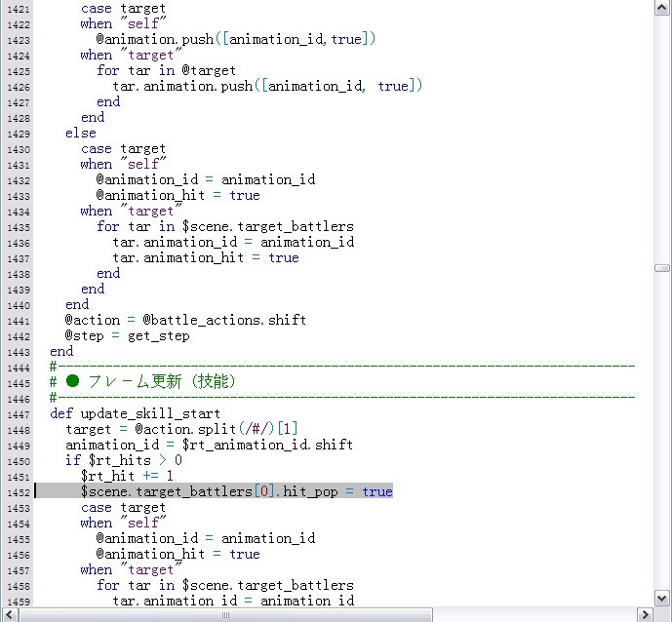The image size is (672, 622).
Task: Click the horizontal scrollbar left arrow
Action: pyautogui.click(x=9, y=615)
